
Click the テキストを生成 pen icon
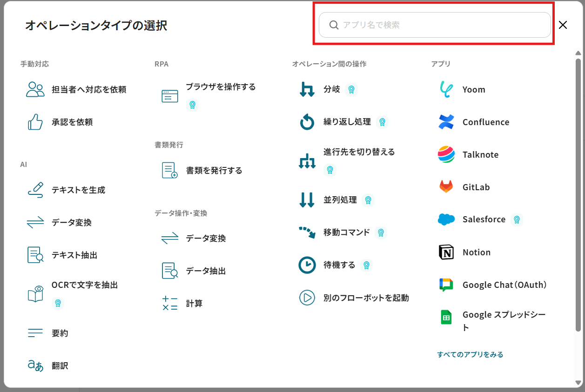tap(35, 190)
